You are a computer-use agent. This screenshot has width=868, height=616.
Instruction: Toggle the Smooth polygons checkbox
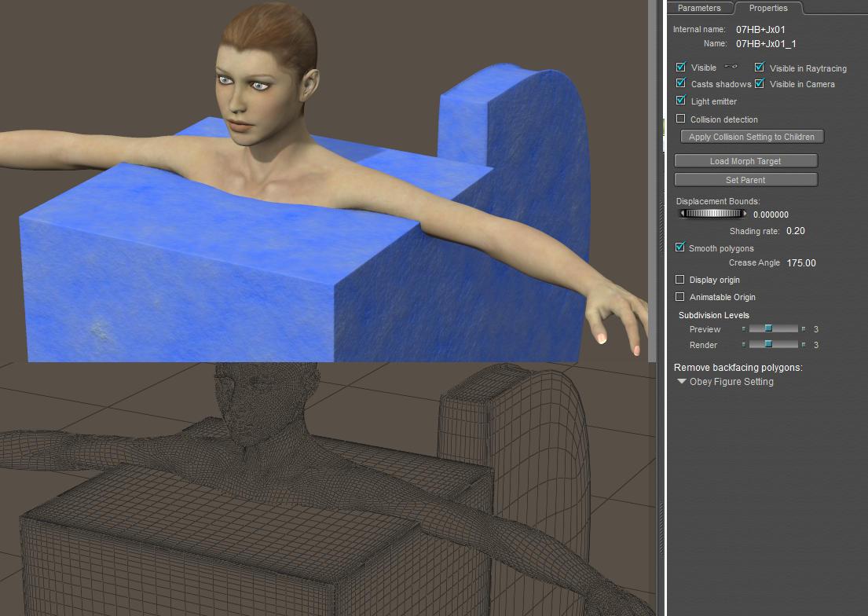point(680,247)
